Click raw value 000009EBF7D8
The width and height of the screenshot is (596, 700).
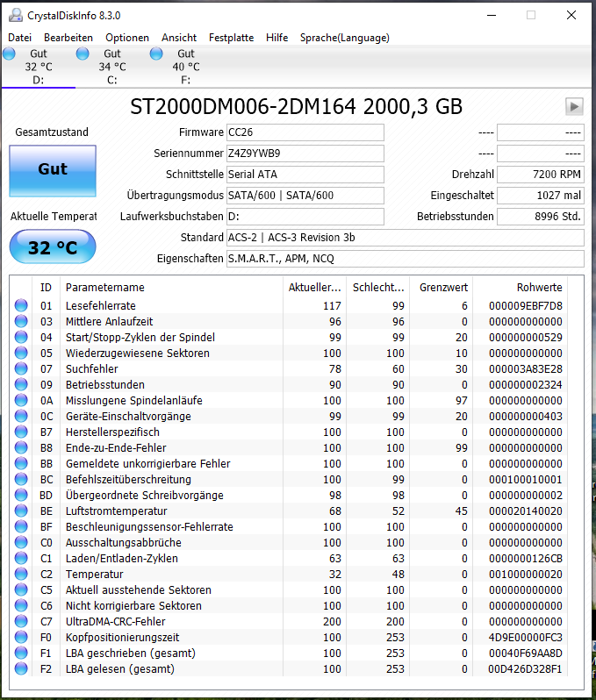[x=526, y=306]
